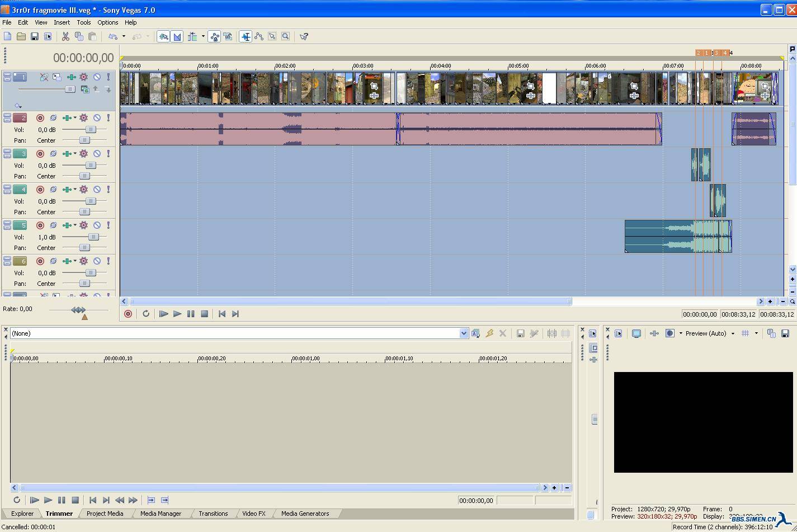Open track motion on video track 1

tap(56, 77)
